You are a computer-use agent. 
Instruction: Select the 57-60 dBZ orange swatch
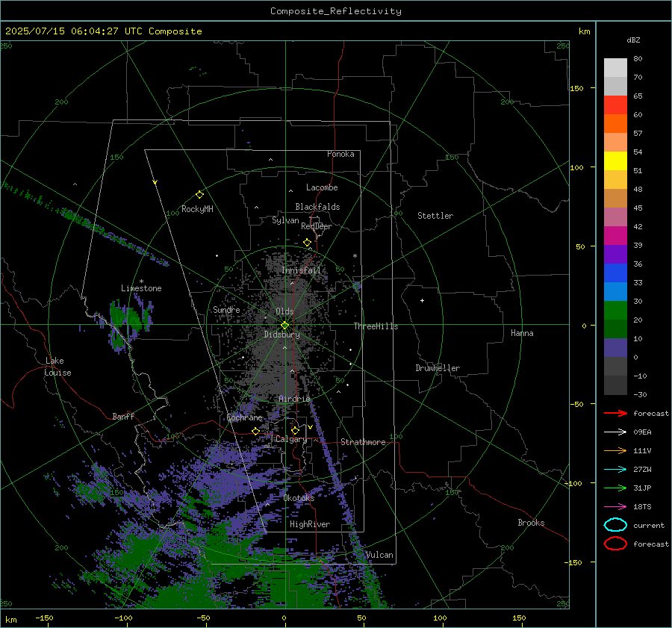coord(615,124)
